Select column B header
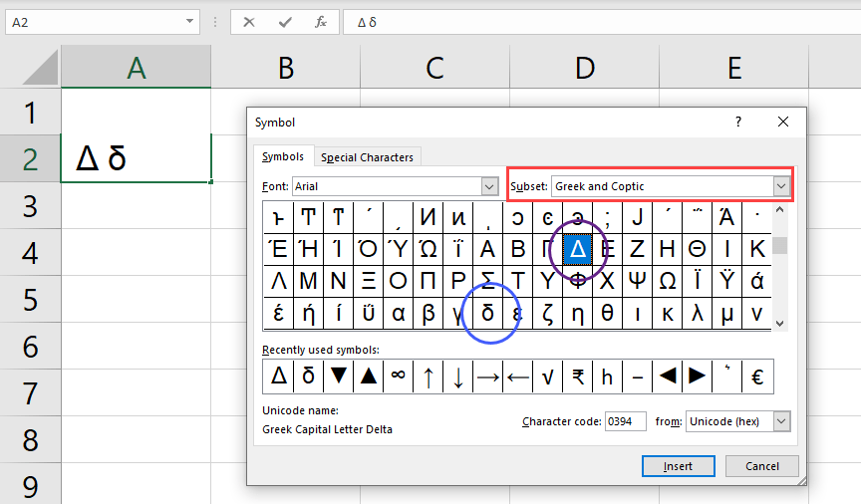Screen dimensions: 861x504 [x=286, y=68]
